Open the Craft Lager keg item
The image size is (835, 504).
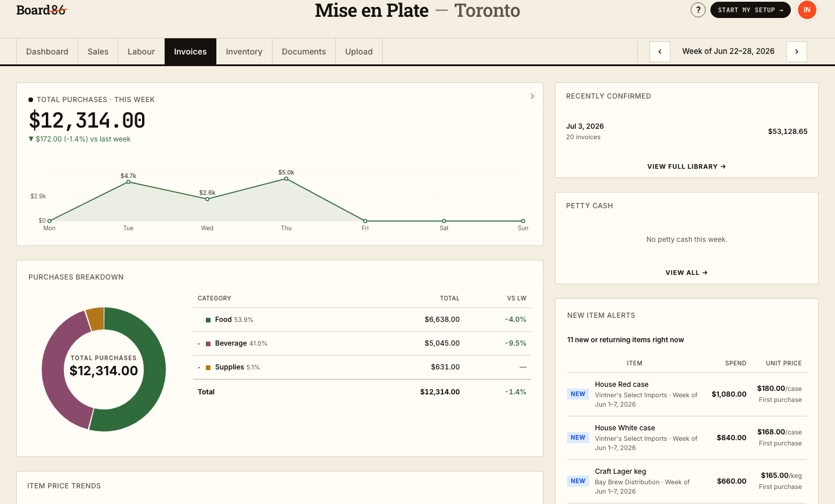click(x=620, y=472)
